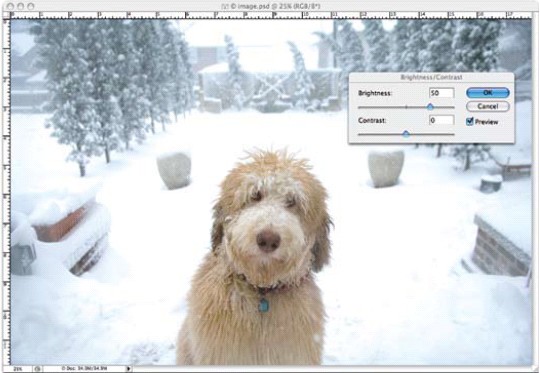The width and height of the screenshot is (540, 373).
Task: Click the horizontal ruler along the top
Action: click(x=270, y=15)
